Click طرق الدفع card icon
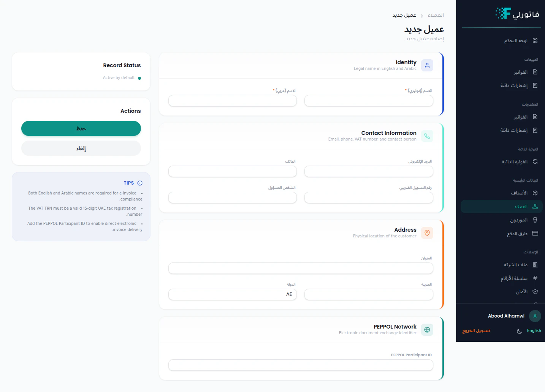This screenshot has width=545, height=392. [535, 234]
